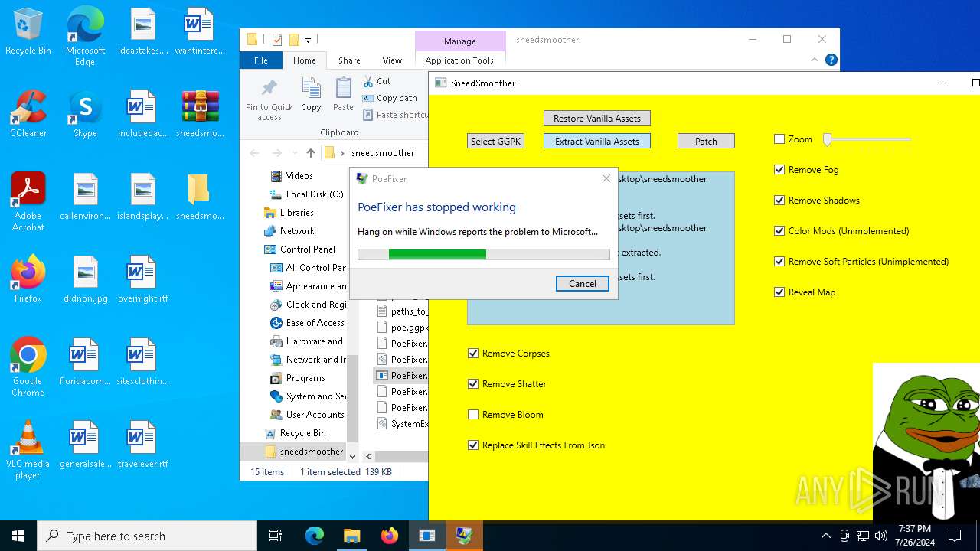Collapse the Explorer ribbon chevron
Screen dimensions: 980x551
pos(815,60)
